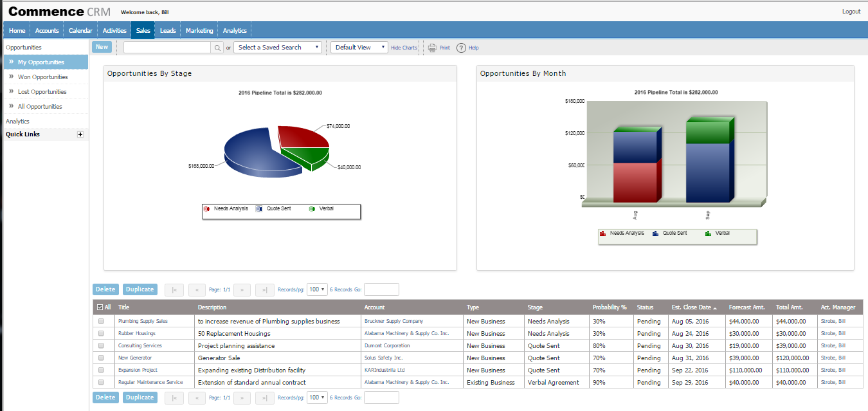Click the New button
Image resolution: width=868 pixels, height=411 pixels.
(x=102, y=47)
